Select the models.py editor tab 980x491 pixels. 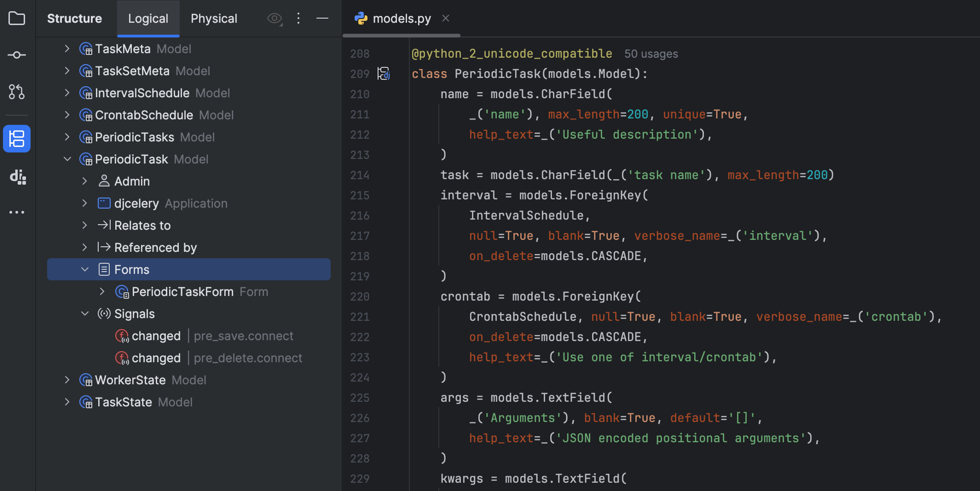(x=401, y=18)
